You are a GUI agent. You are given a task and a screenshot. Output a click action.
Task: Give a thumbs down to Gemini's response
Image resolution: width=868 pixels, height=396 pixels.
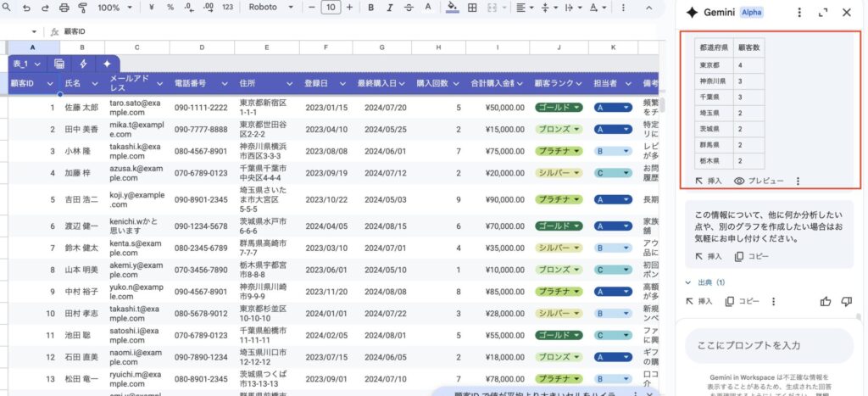pos(847,301)
